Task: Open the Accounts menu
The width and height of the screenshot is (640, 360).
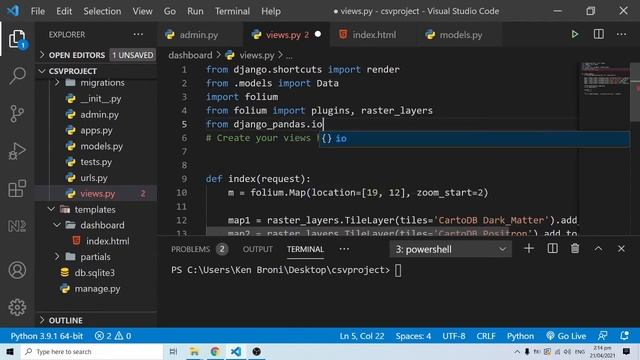Action: tap(17, 270)
